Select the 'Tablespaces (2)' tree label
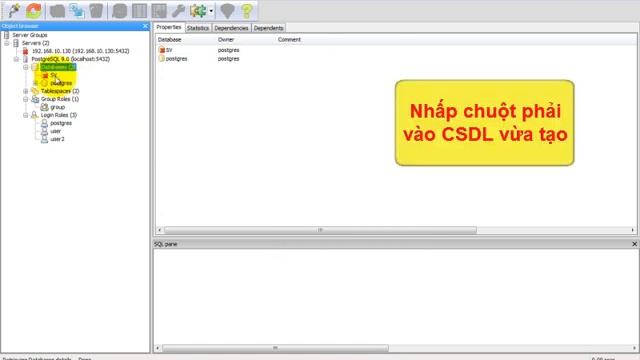The image size is (640, 360). [60, 91]
